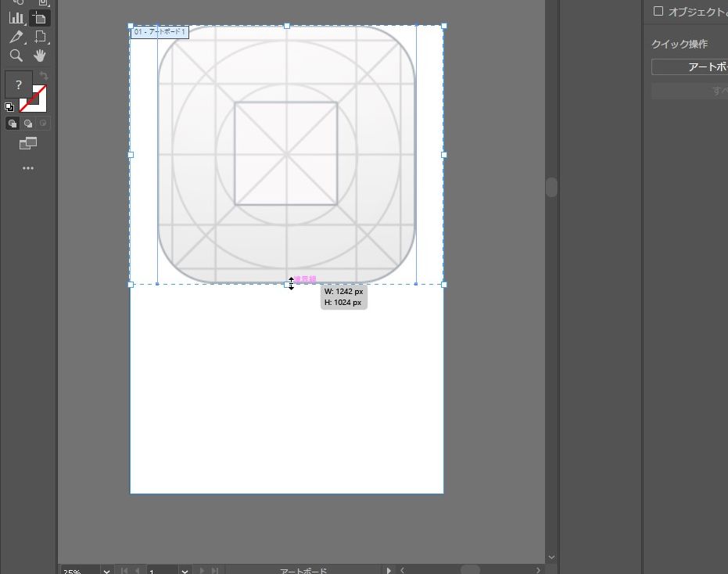Change the screen mode
The image size is (728, 574).
[28, 143]
